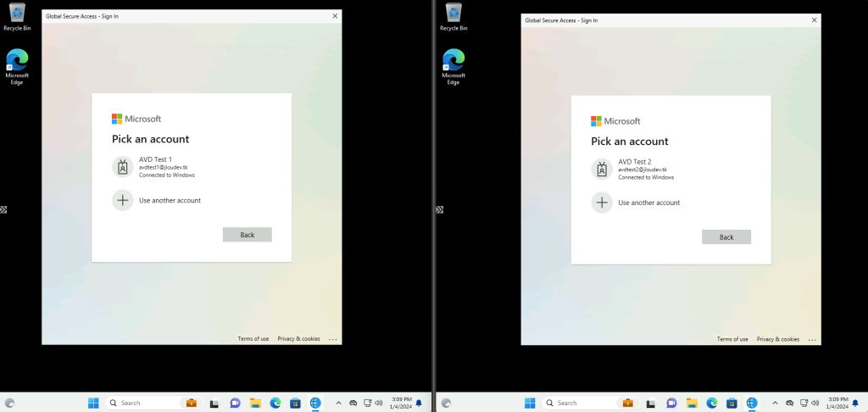Open File Explorer on AVD Test 2 taskbar
Viewport: 868px width, 412px height.
coord(692,404)
